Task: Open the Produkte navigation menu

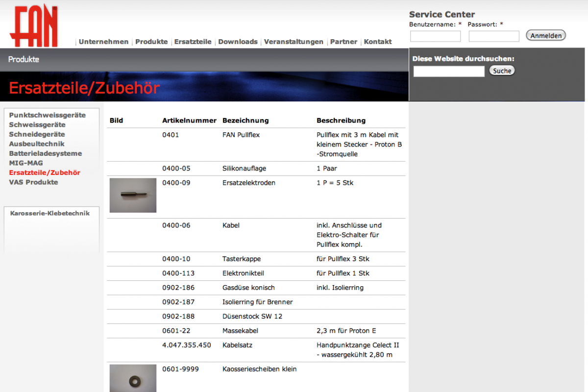Action: click(x=151, y=42)
